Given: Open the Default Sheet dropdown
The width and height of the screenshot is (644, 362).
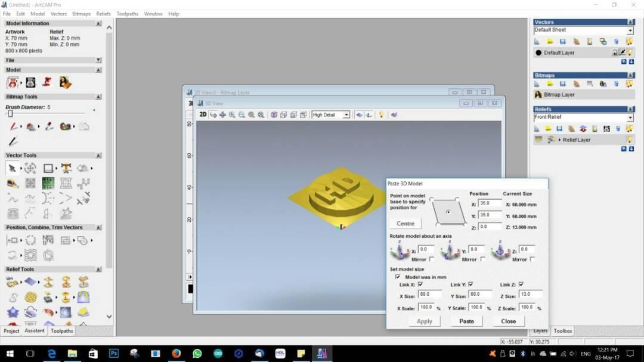Looking at the screenshot, I should click(x=630, y=30).
